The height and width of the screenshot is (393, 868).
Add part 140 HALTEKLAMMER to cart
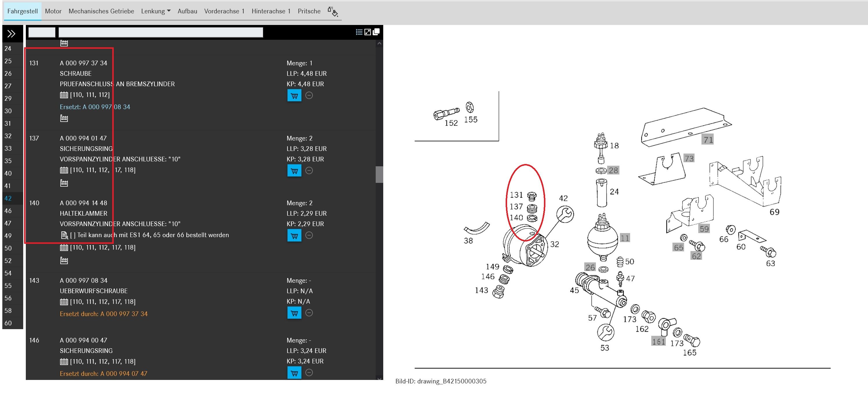coord(294,236)
